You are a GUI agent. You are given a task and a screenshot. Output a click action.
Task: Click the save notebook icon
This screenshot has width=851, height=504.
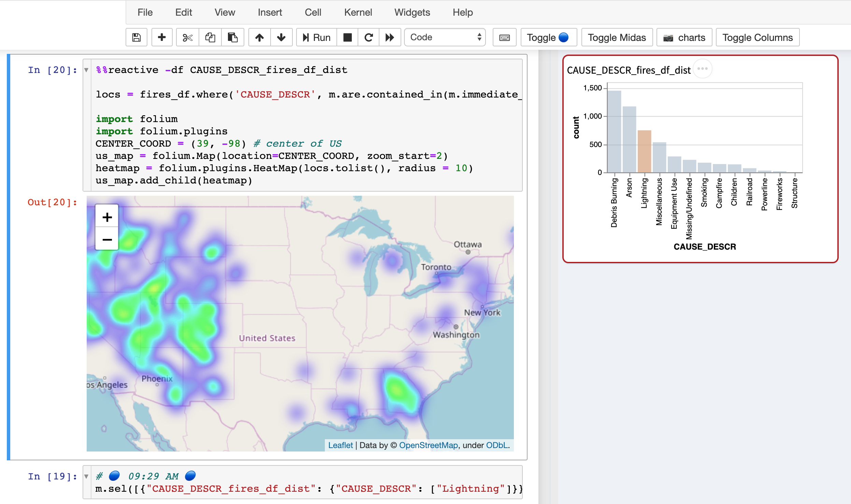pos(137,37)
